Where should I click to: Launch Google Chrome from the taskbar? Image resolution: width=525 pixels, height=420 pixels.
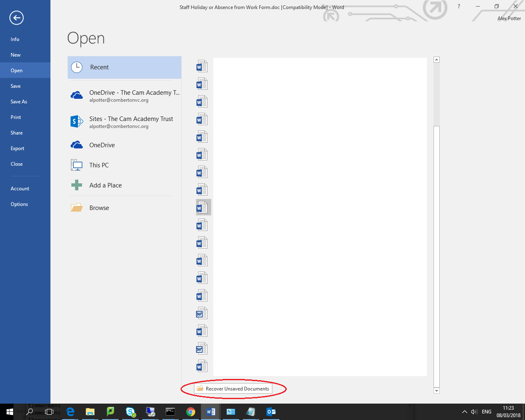pos(191,412)
